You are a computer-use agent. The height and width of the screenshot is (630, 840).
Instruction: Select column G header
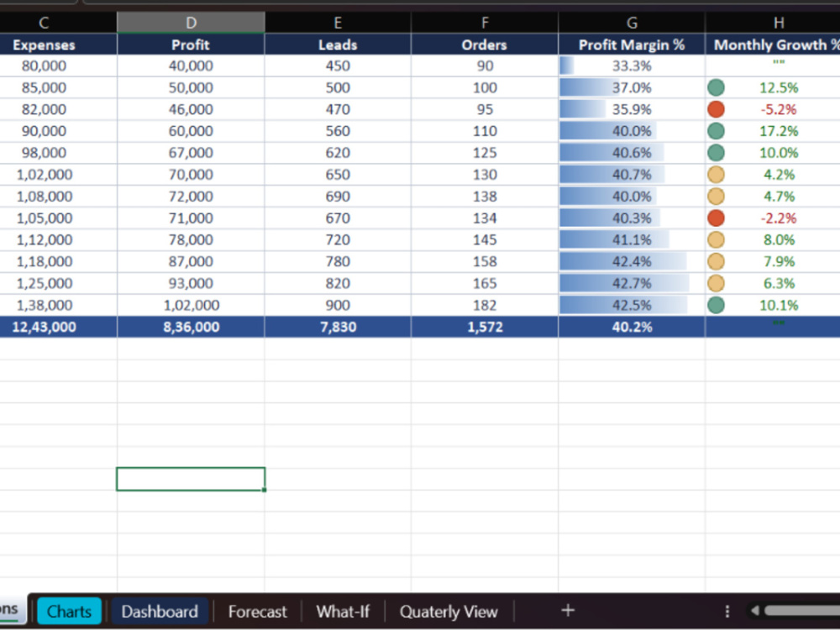[632, 23]
